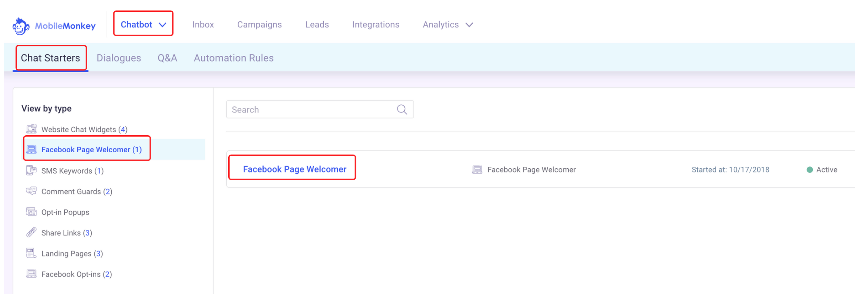The height and width of the screenshot is (294, 868).
Task: Show Share Links (3)
Action: [x=67, y=232]
